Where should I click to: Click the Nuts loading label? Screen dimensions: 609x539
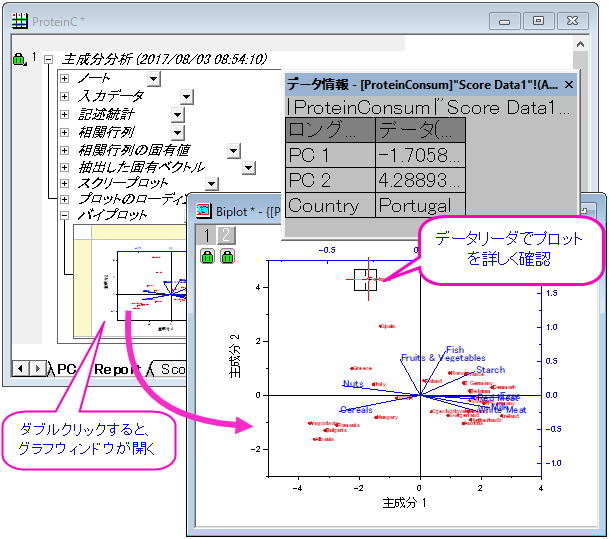tap(353, 384)
